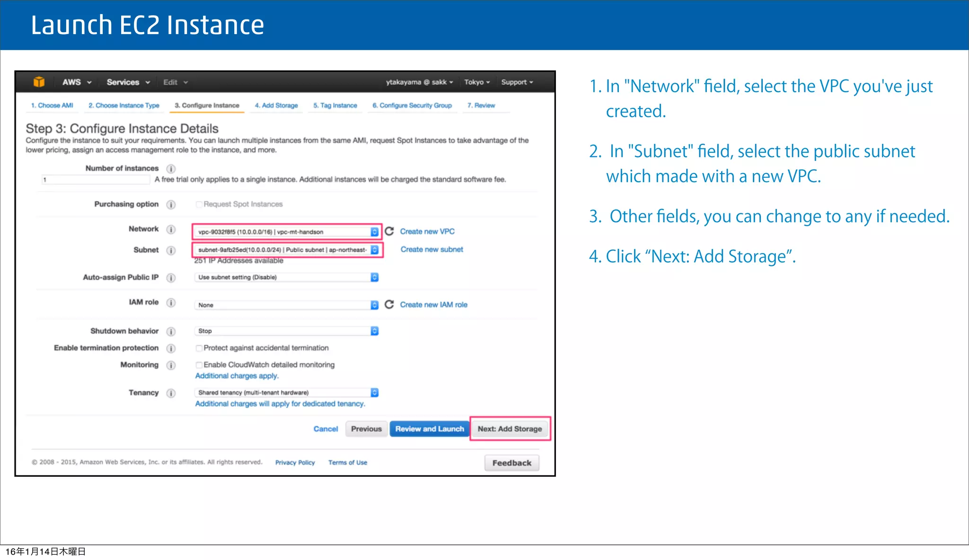Open info icon next to Tenancy
Screen dimensions: 969x560
(x=171, y=394)
